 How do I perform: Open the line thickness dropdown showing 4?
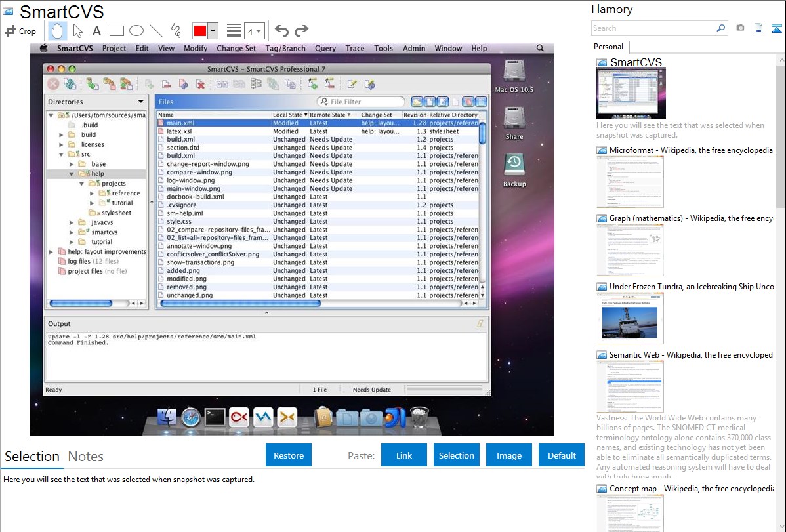[x=254, y=31]
